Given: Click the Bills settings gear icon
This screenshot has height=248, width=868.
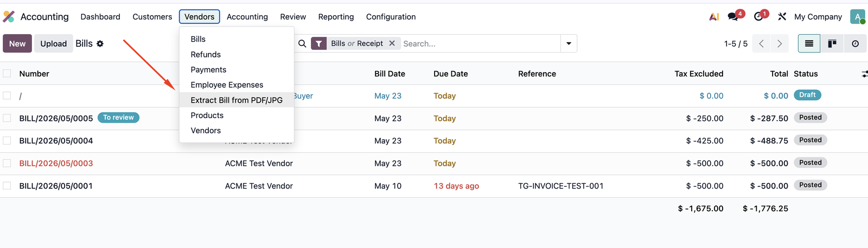Looking at the screenshot, I should [100, 44].
